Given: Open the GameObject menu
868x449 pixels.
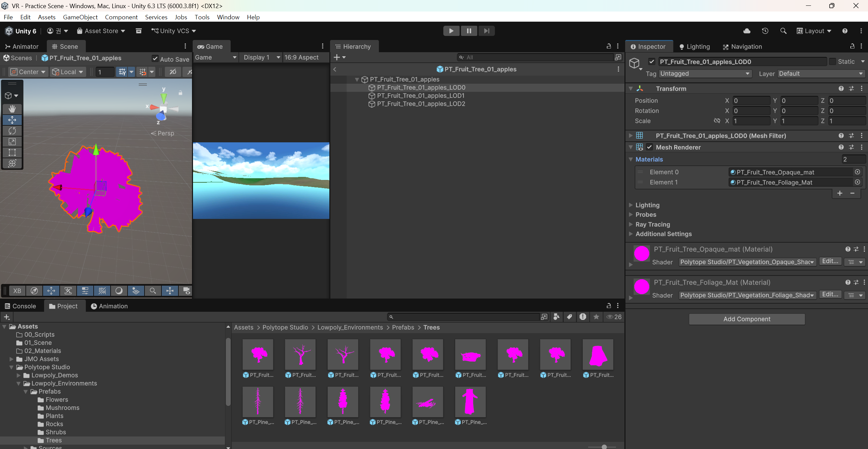Looking at the screenshot, I should pos(80,17).
